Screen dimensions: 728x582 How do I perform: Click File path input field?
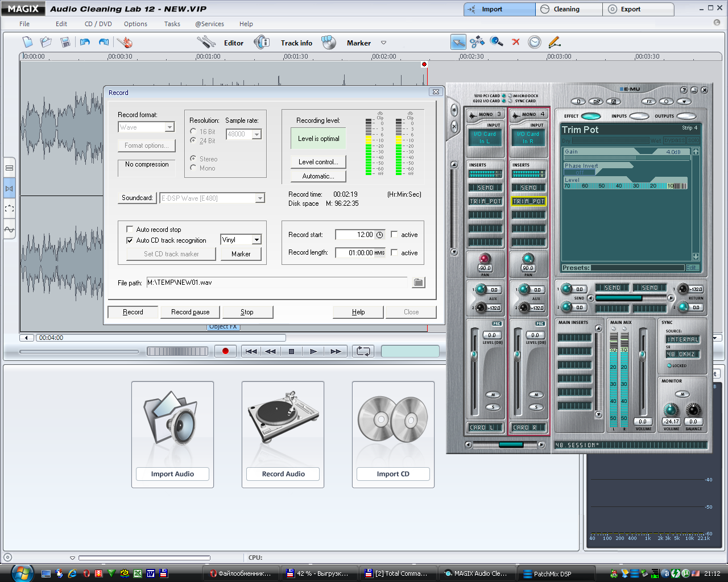277,282
